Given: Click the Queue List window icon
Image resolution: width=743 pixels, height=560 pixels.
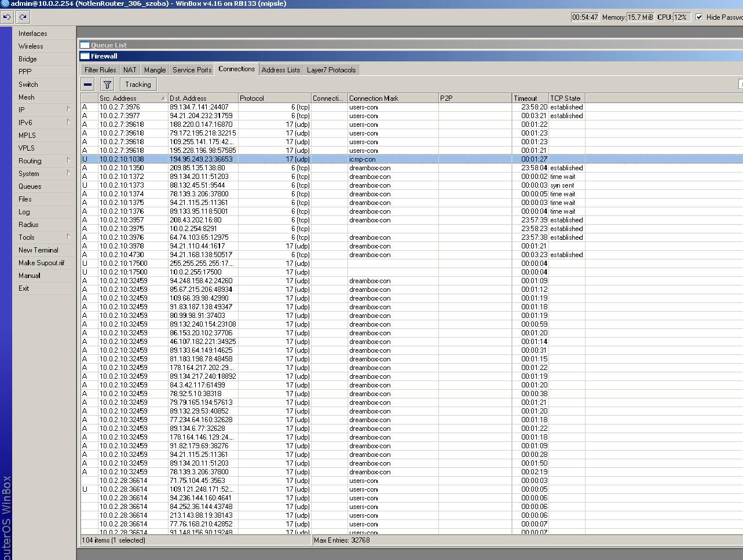Looking at the screenshot, I should (x=85, y=45).
